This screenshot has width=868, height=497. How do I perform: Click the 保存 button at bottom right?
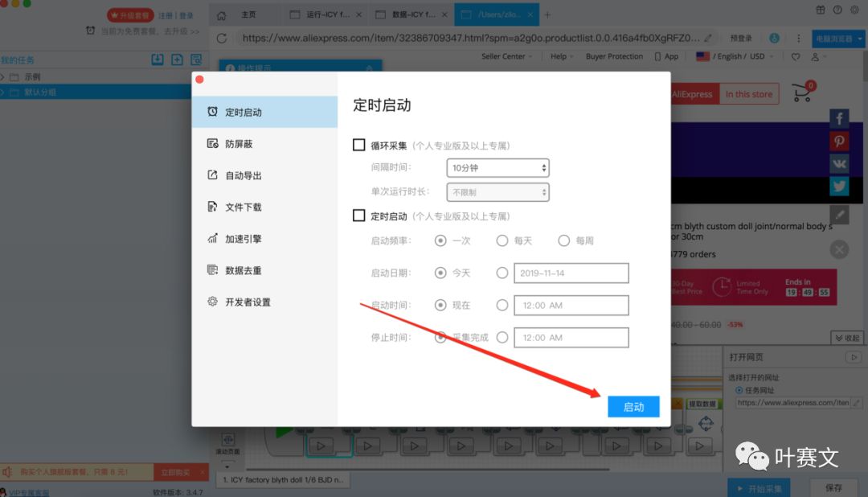[833, 487]
